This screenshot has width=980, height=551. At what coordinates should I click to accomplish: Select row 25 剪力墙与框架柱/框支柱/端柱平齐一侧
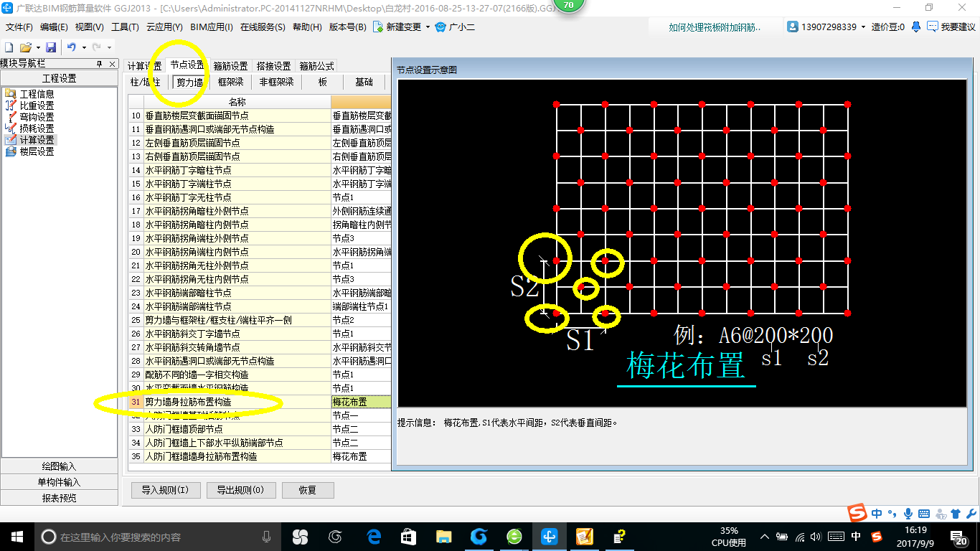(x=237, y=320)
